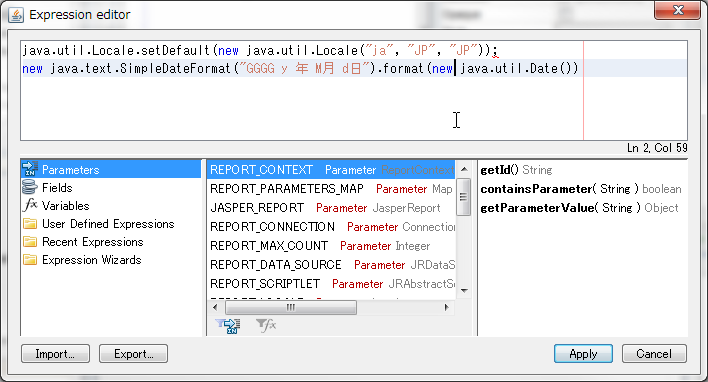708x382 pixels.
Task: Click the Expression Wizards folder icon
Action: click(x=30, y=260)
